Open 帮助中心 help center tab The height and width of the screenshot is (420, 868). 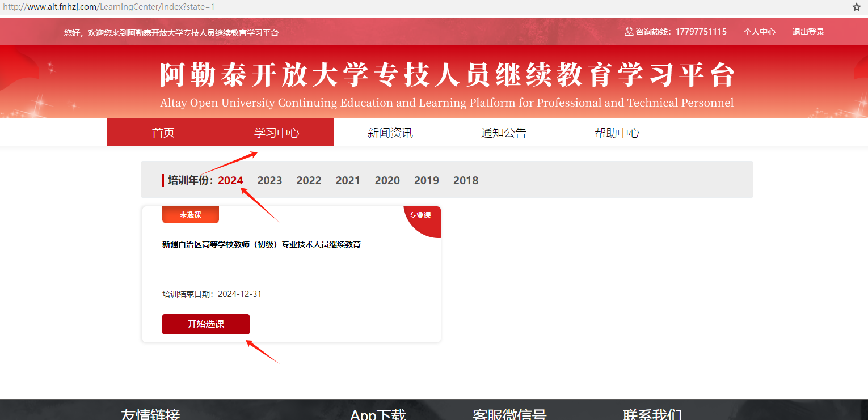(x=617, y=133)
